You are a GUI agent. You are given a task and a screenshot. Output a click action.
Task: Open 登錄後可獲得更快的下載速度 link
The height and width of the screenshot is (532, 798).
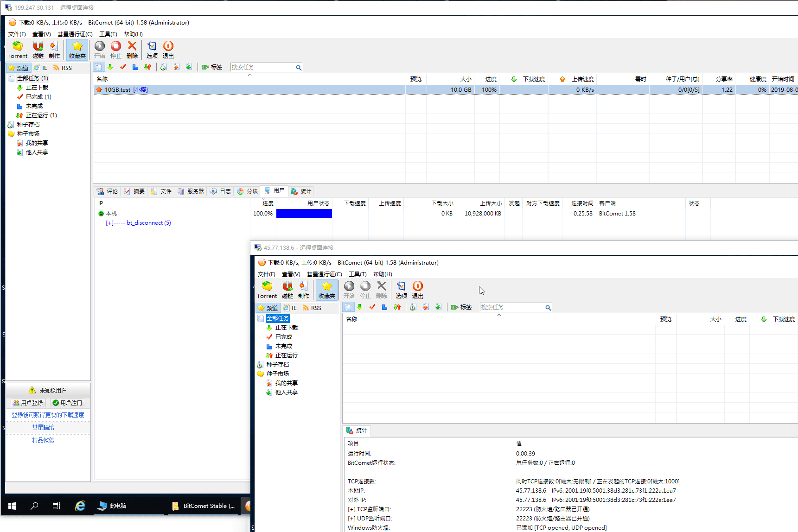point(48,415)
